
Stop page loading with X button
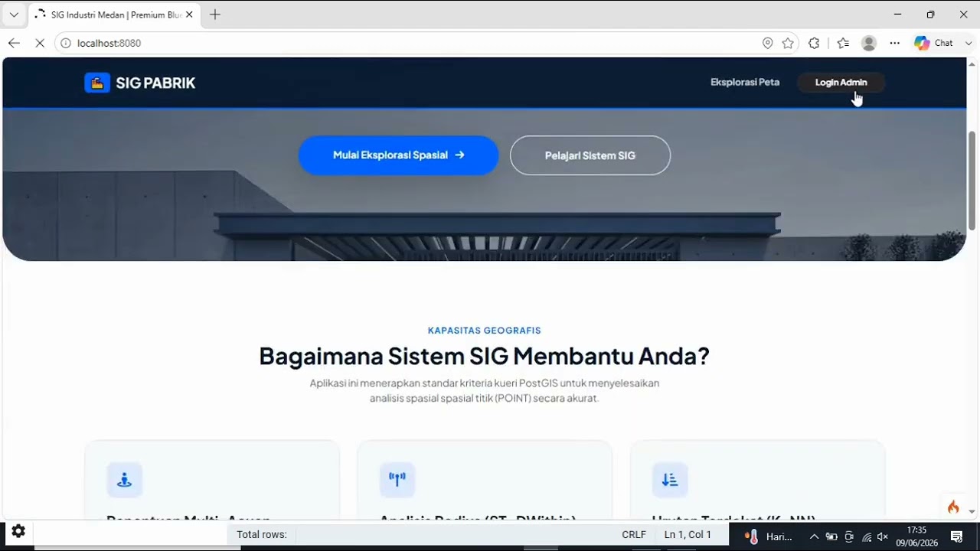(x=40, y=43)
